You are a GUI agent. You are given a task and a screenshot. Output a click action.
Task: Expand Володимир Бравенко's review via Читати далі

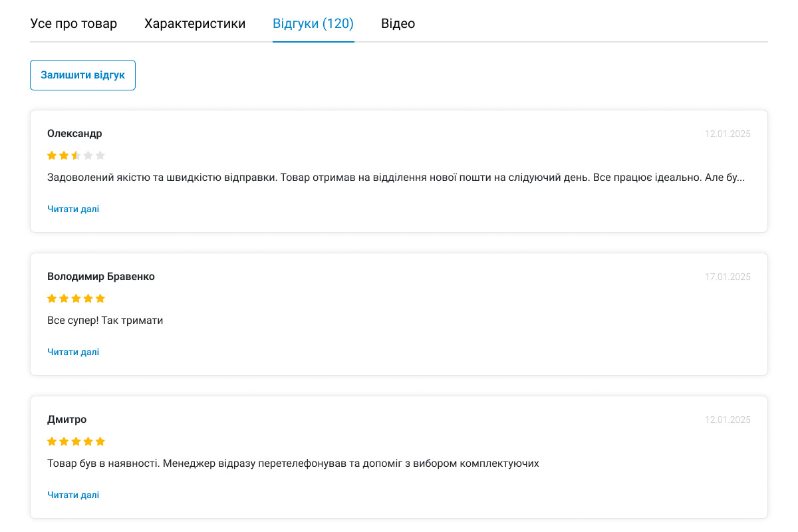coord(73,352)
